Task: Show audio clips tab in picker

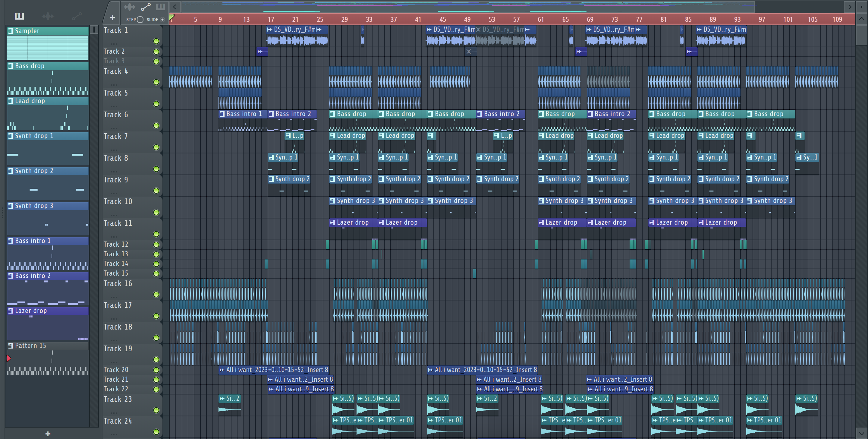Action: pyautogui.click(x=48, y=16)
